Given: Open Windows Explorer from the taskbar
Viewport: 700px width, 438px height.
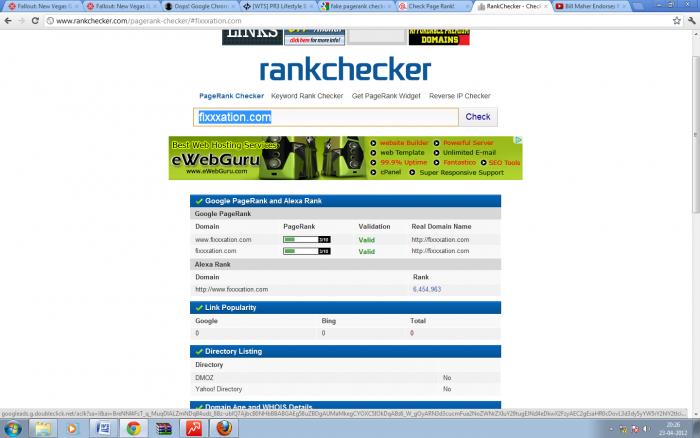Looking at the screenshot, I should (x=43, y=429).
